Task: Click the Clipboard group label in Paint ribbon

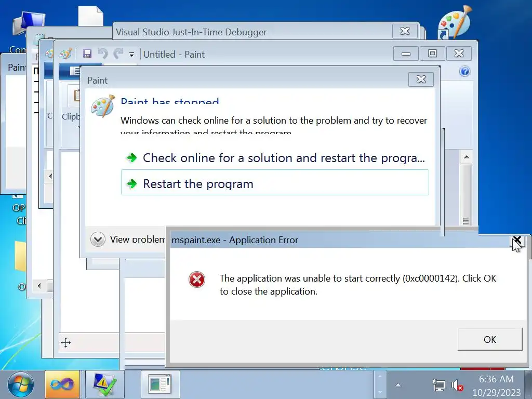Action: point(71,116)
